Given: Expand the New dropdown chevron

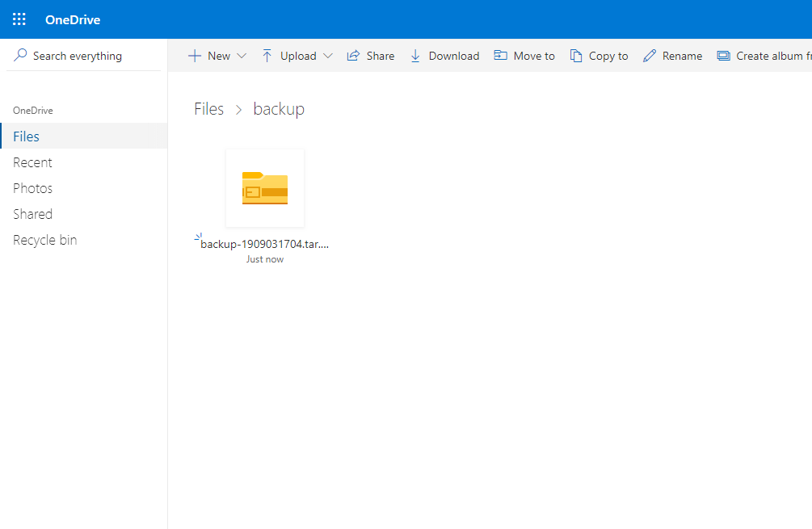Looking at the screenshot, I should pyautogui.click(x=241, y=56).
